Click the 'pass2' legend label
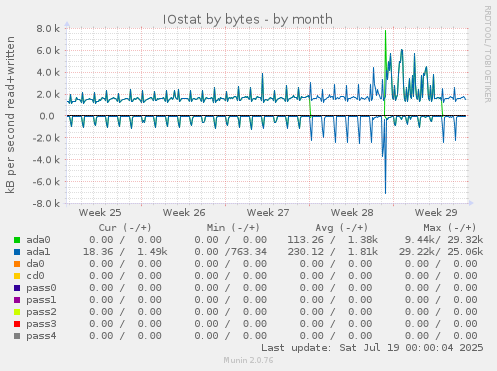 pyautogui.click(x=41, y=312)
